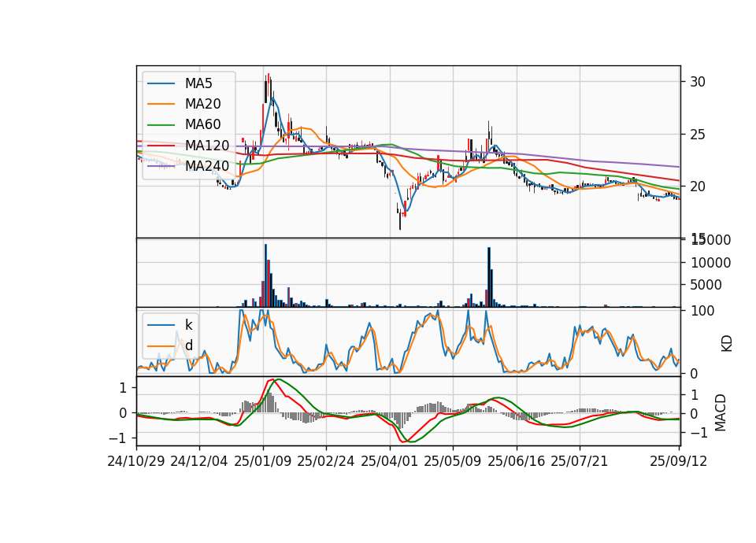Click the MA20 legend label
Screen dimensions: 756x543
pos(203,104)
